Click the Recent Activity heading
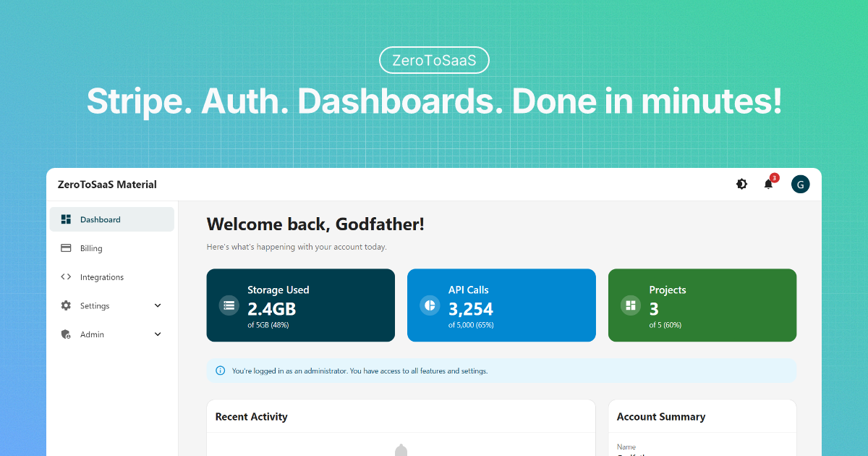Viewport: 868px width, 456px height. [x=252, y=417]
